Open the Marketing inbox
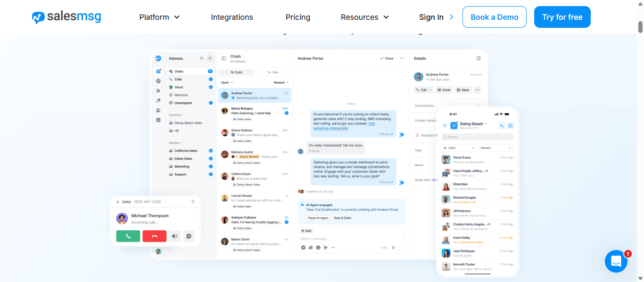The width and height of the screenshot is (644, 282). pyautogui.click(x=190, y=167)
